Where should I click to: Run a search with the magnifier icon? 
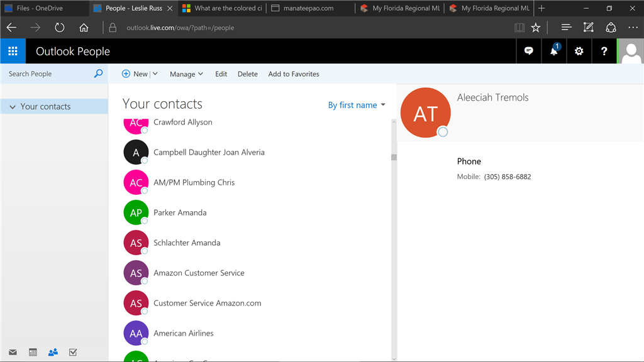click(x=98, y=74)
